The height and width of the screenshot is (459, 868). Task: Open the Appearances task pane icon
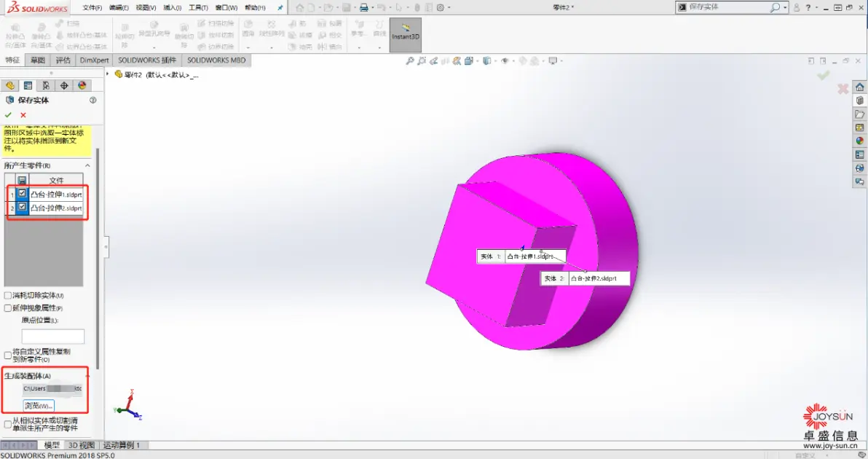860,141
